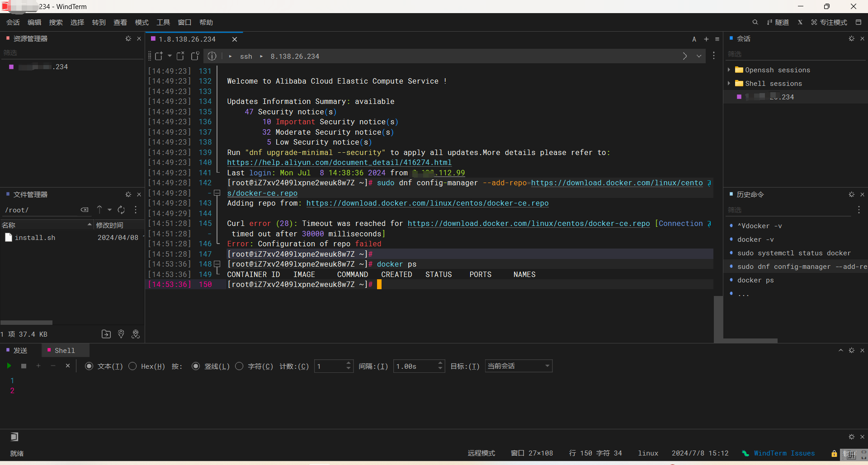868x465 pixels.
Task: Click the font size 'A' icon in tab bar
Action: tap(694, 39)
